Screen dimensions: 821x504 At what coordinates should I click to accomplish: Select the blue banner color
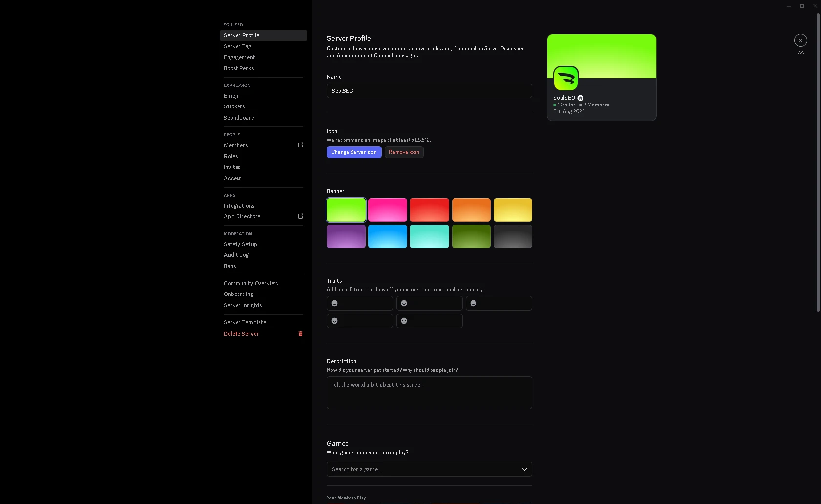coord(388,236)
